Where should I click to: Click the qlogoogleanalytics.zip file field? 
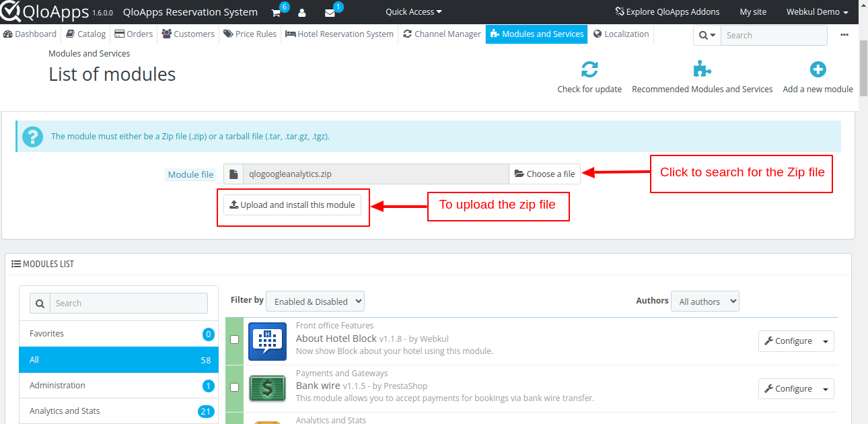coord(376,174)
